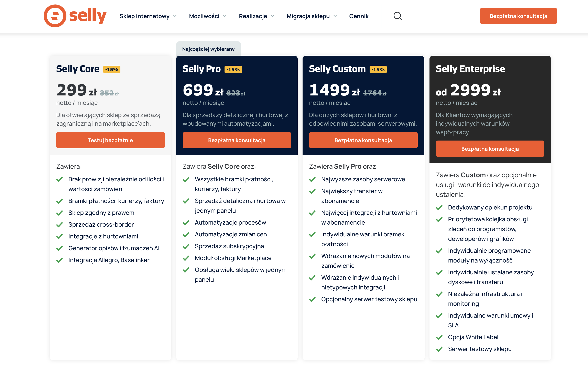Click the Selly Enterprise plan title
Image resolution: width=588 pixels, height=370 pixels.
pos(470,69)
